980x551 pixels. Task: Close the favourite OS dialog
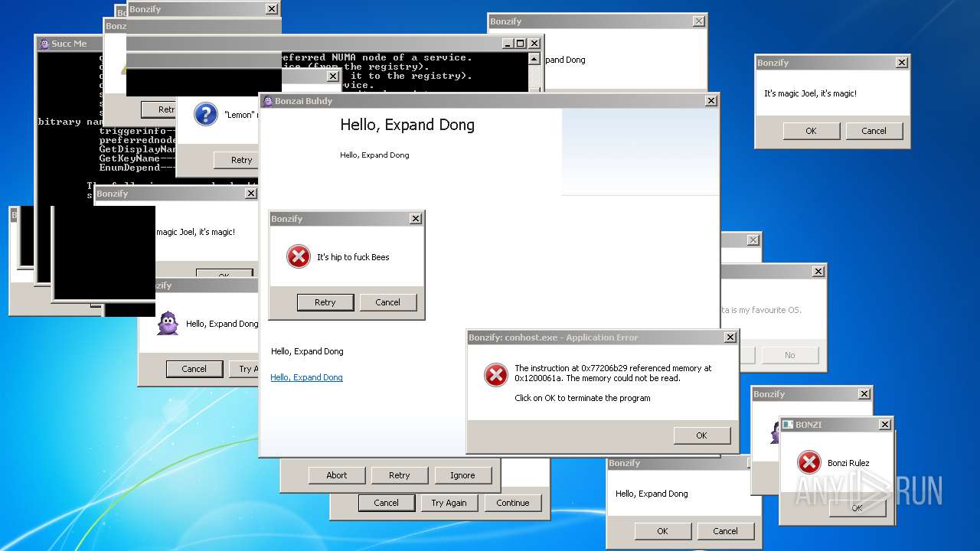point(818,272)
